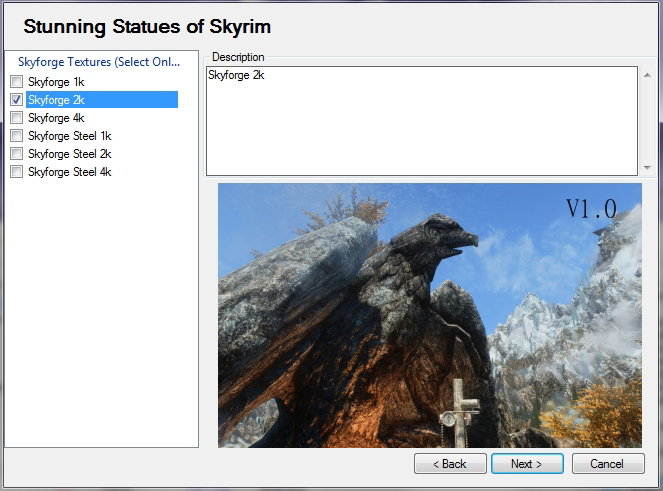Click the description scrollbar down arrow
This screenshot has width=663, height=491.
pos(647,167)
